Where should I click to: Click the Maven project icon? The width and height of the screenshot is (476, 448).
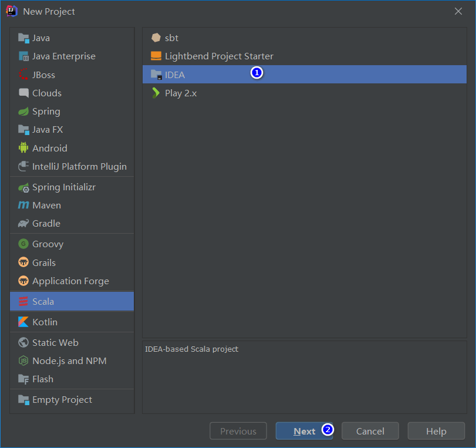(x=23, y=205)
